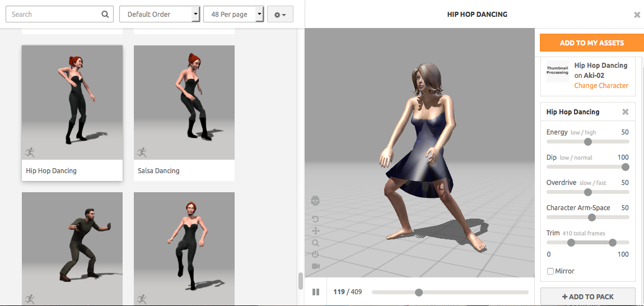Click the pan move arrows icon
The image size is (644, 306).
pos(315,231)
